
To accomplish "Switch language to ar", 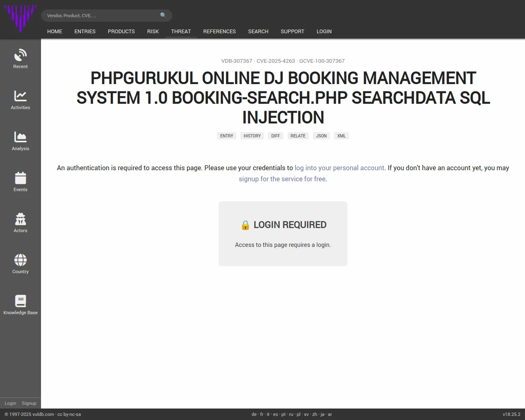I will coord(330,414).
